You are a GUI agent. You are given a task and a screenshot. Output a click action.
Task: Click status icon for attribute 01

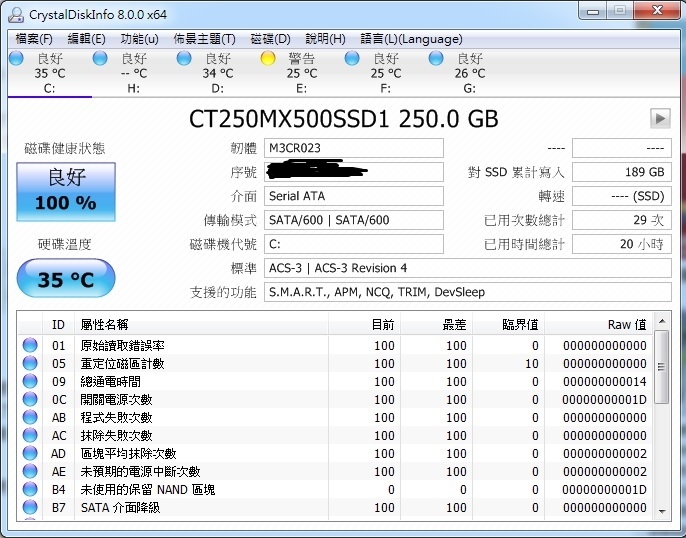click(x=30, y=345)
